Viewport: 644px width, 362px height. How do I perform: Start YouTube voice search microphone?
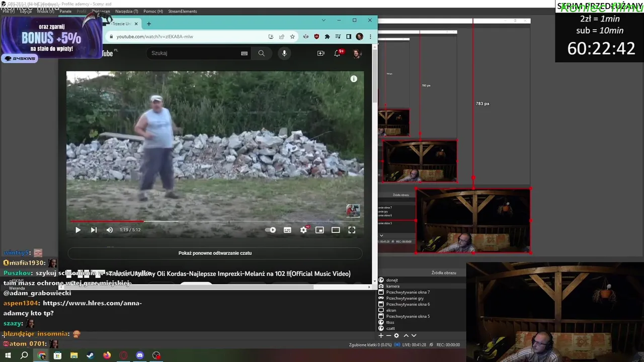coord(284,53)
